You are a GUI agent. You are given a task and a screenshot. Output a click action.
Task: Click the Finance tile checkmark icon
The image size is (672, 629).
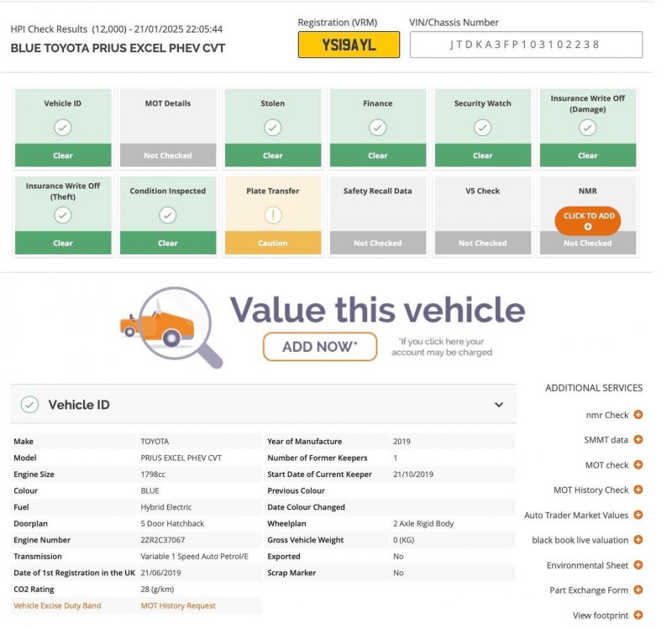click(377, 128)
